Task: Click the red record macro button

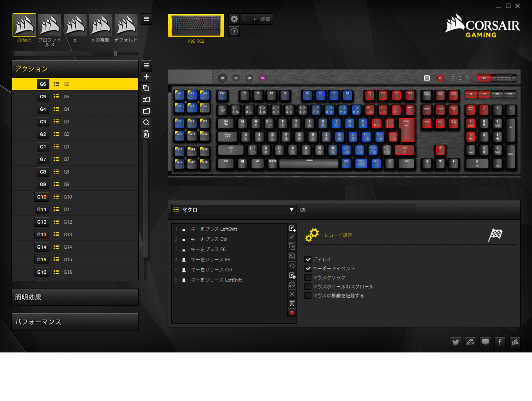Action: pyautogui.click(x=292, y=312)
